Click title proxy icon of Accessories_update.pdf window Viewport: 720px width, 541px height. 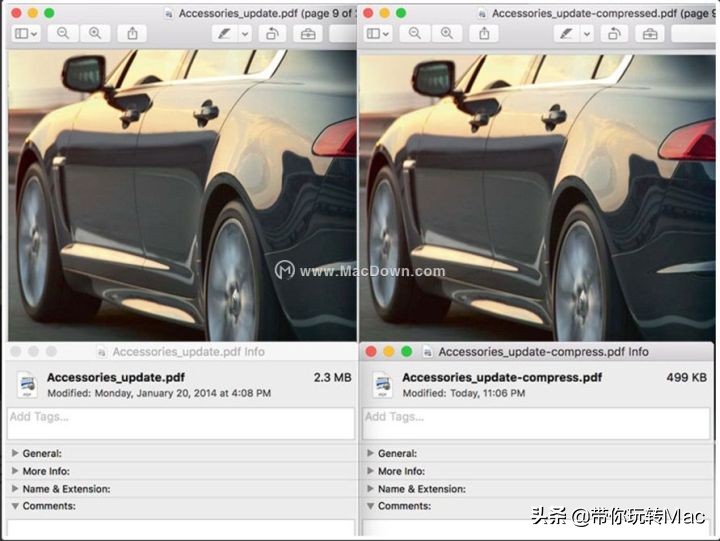(x=169, y=14)
